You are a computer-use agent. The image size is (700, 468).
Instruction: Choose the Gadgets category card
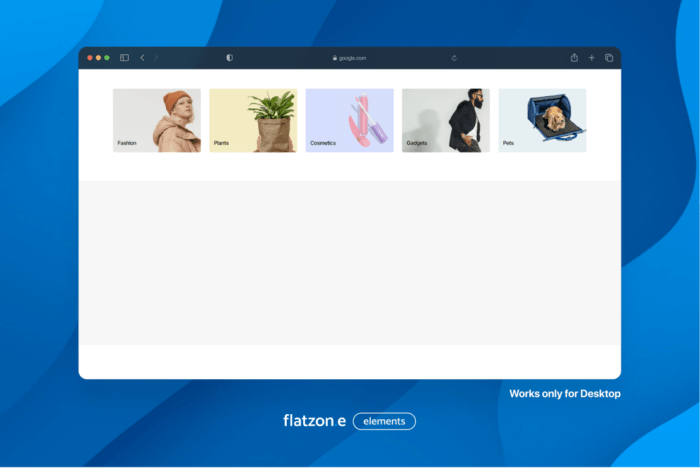pos(446,120)
